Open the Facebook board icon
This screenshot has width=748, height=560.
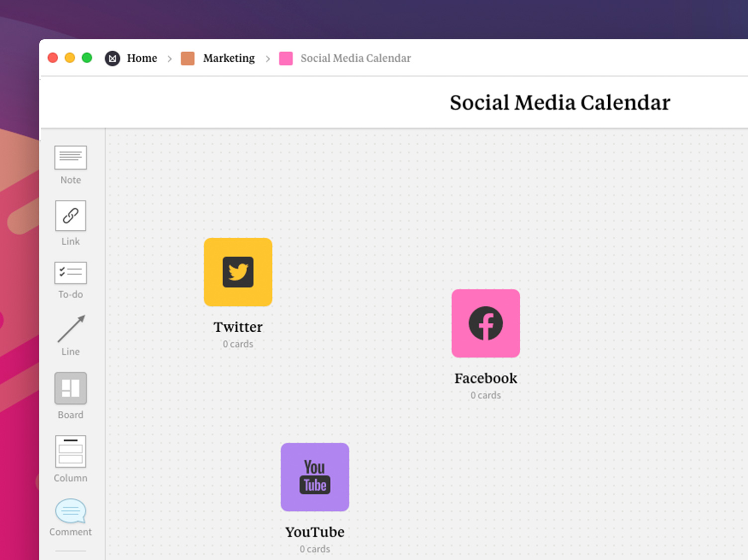(x=486, y=323)
